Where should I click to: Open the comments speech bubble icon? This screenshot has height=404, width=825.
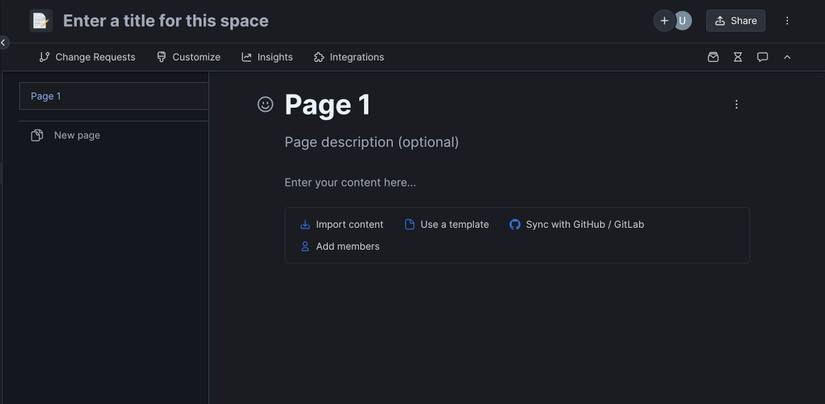[762, 57]
